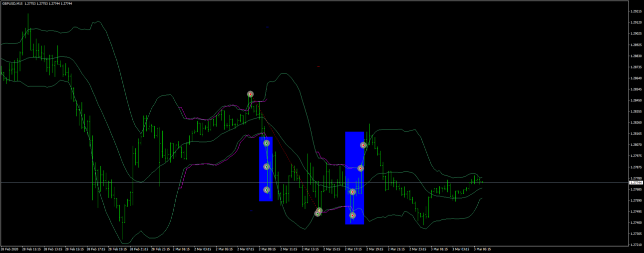
Task: Click time axis label 2 Mar 07:15
Action: 246,249
